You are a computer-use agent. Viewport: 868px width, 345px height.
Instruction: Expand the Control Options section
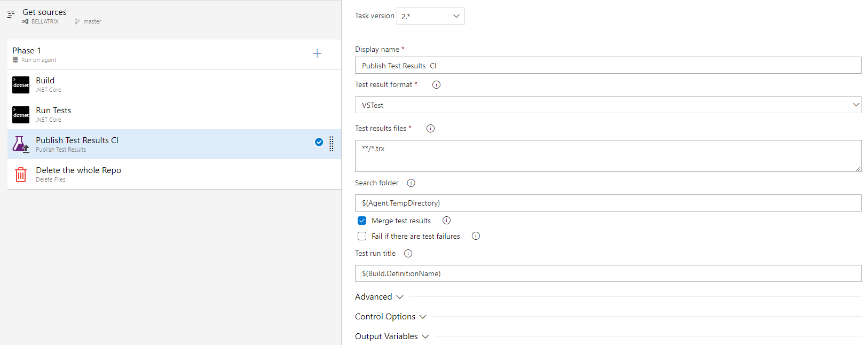tap(391, 317)
